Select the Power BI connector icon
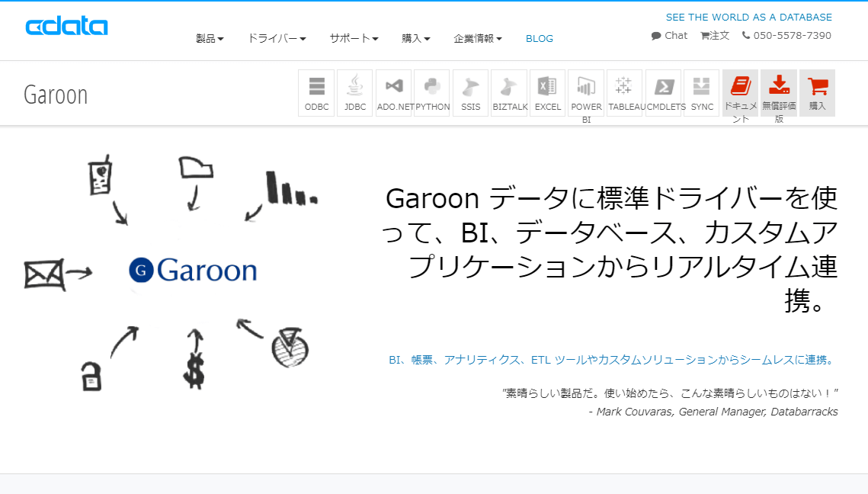The width and height of the screenshot is (868, 494). [586, 93]
